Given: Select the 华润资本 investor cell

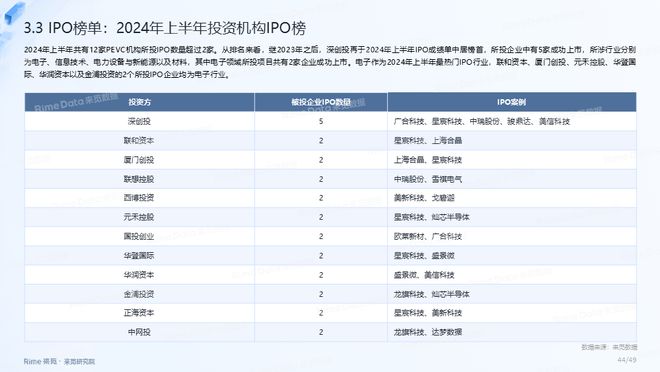Looking at the screenshot, I should tap(139, 275).
